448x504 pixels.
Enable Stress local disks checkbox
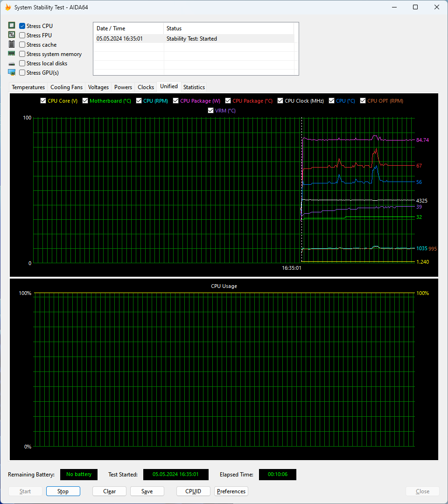tap(22, 63)
